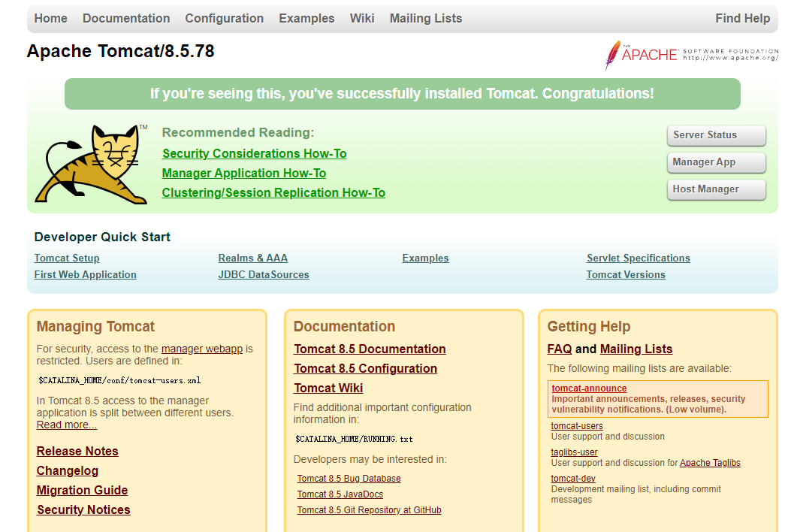The image size is (785, 532).
Task: Click the Tomcat cat mascot image
Action: pos(91,165)
